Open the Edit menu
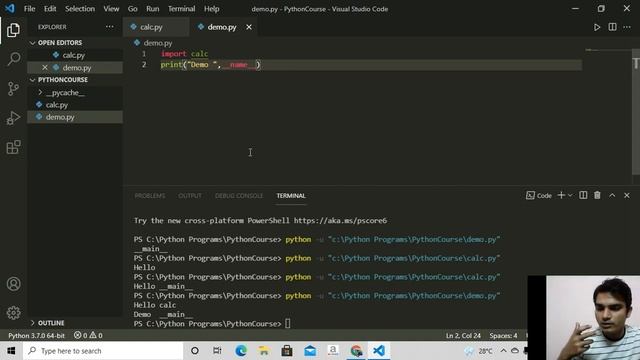Screen dimensions: 640x360 50,9
